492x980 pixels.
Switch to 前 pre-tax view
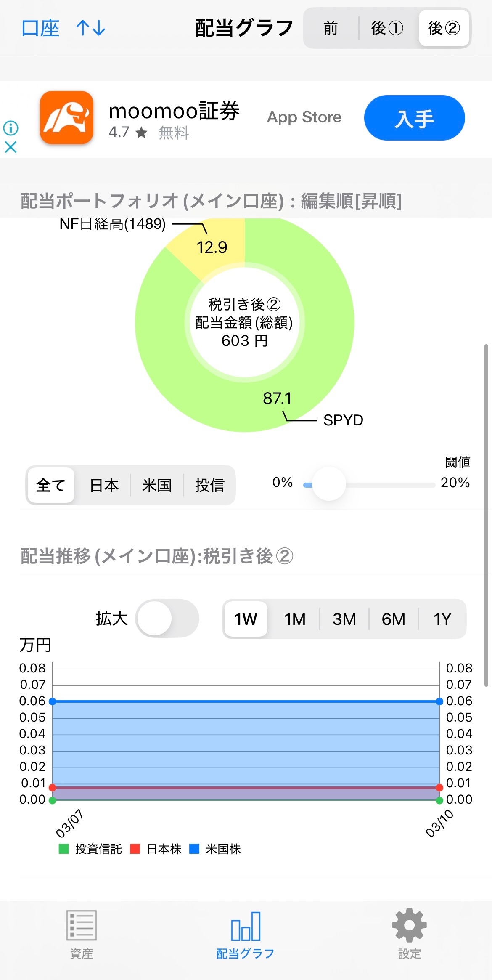pyautogui.click(x=331, y=28)
